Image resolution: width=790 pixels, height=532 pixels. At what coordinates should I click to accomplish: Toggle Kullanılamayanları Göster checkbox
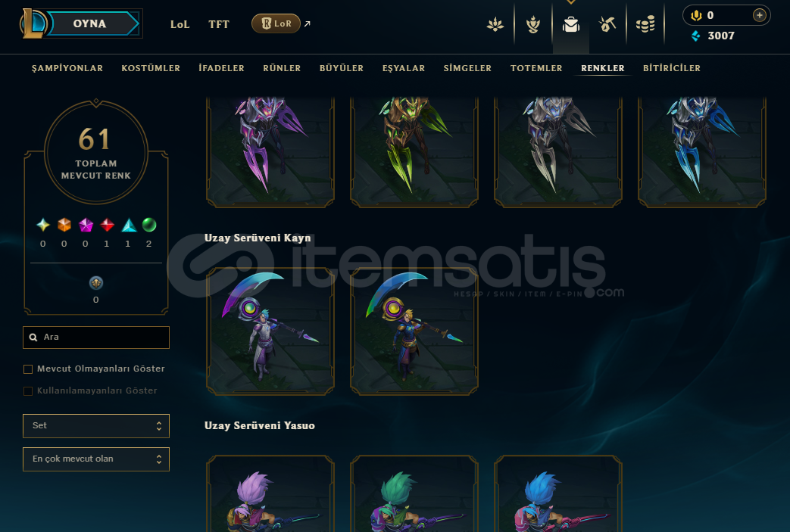tap(28, 391)
